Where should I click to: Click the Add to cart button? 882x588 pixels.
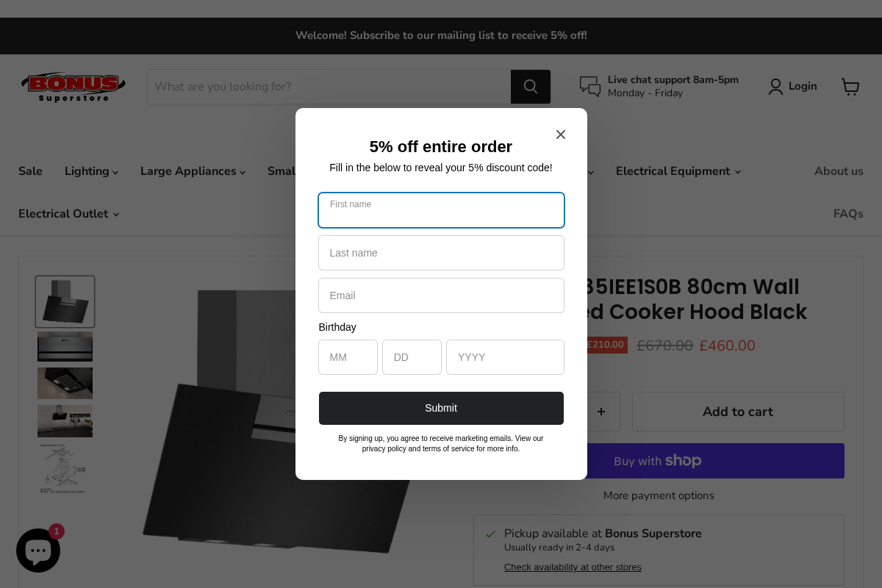pos(737,412)
